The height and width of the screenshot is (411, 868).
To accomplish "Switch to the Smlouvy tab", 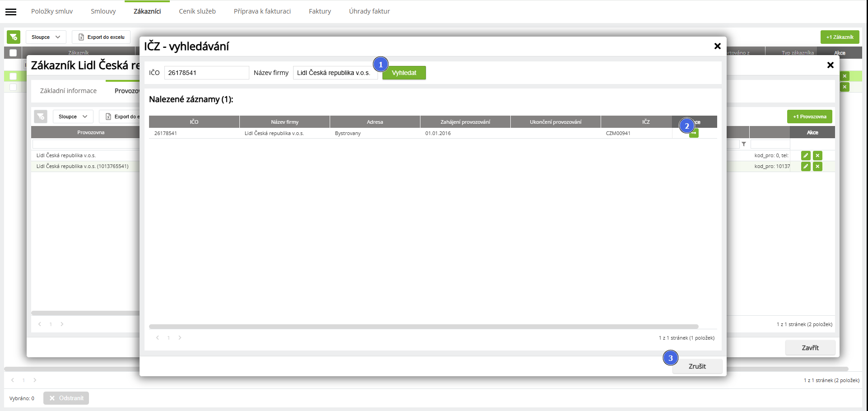I will click(103, 11).
